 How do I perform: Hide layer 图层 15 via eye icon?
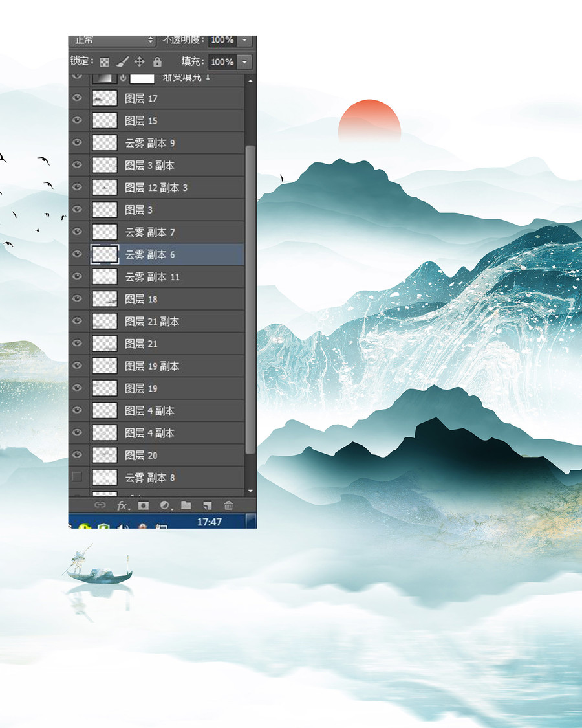click(77, 120)
